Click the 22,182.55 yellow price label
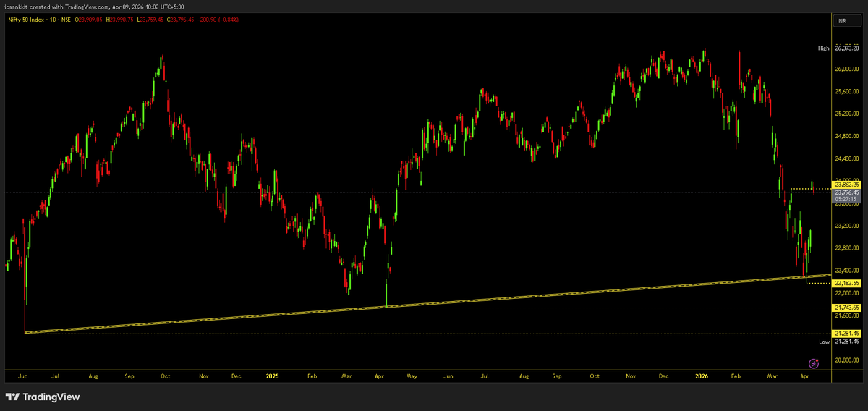868x411 pixels. click(x=846, y=283)
